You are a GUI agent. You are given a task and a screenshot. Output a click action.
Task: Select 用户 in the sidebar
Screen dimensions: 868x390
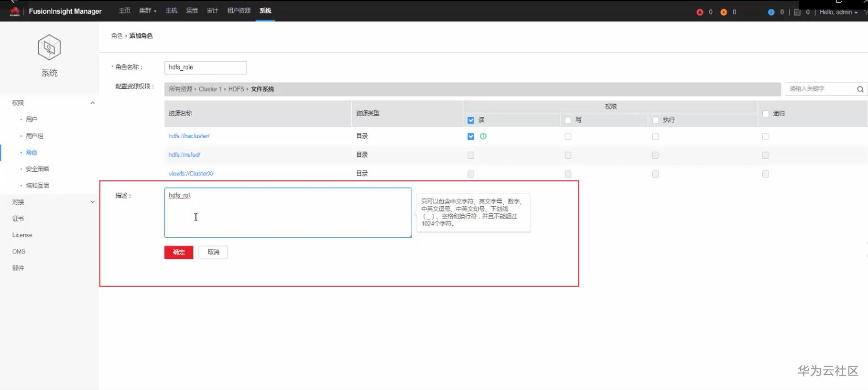[x=32, y=119]
